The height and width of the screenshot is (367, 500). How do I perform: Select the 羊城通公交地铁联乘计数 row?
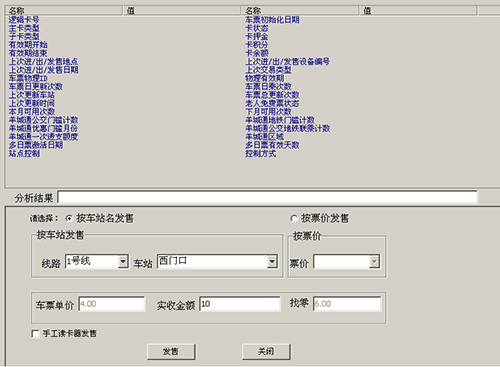pos(288,128)
